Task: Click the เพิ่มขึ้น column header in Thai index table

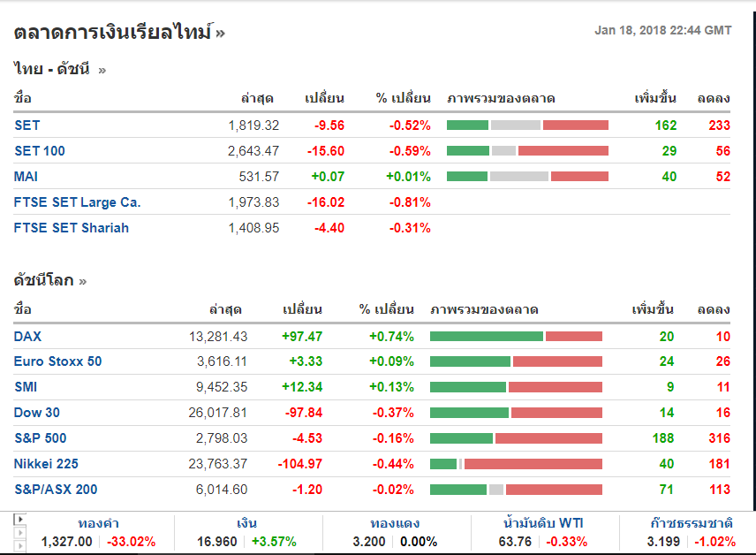Action: [655, 98]
